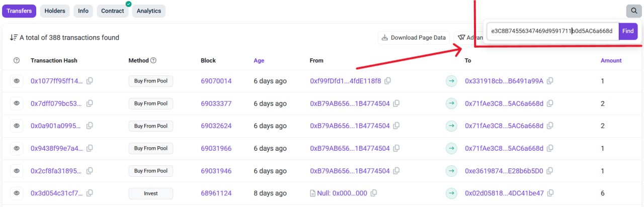Copy To address in block 69031966 row
This screenshot has width=644, height=207.
tap(550, 148)
